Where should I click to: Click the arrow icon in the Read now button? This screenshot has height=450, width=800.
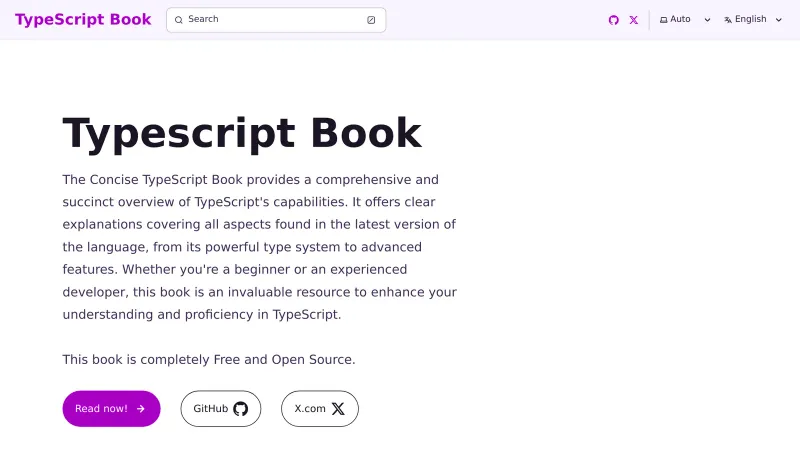[x=141, y=409]
